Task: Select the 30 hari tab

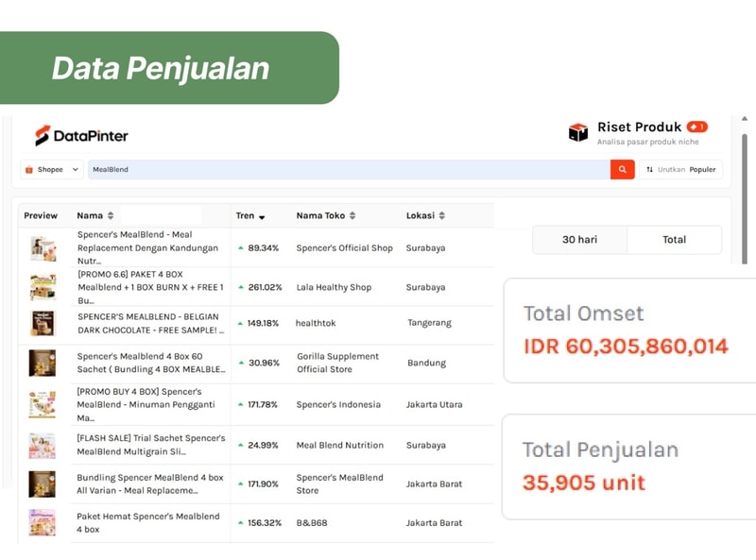Action: click(579, 240)
